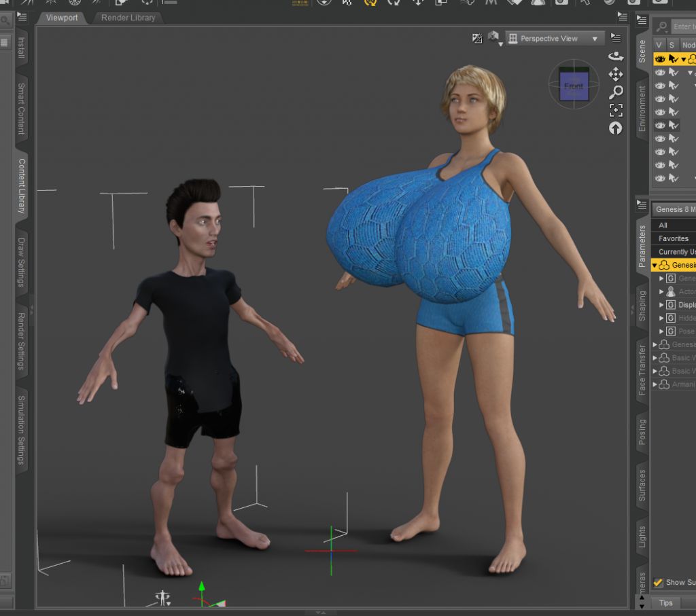Click the Front view cube in viewport
The height and width of the screenshot is (616, 696).
tap(574, 85)
